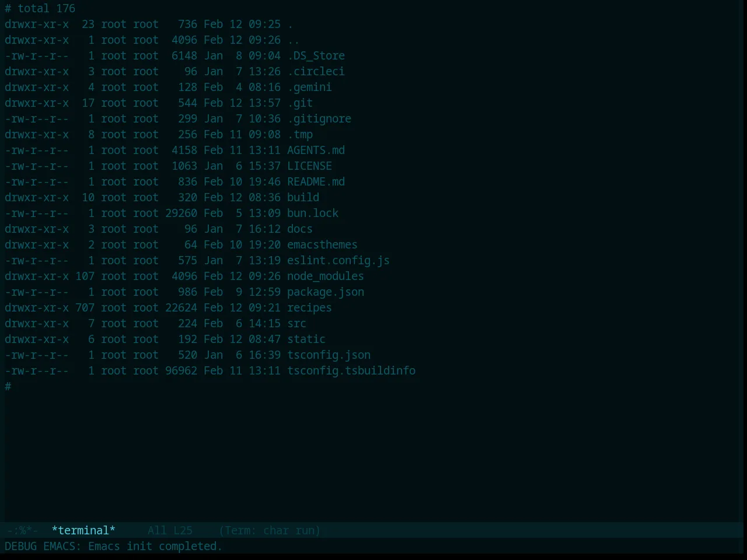The image size is (747, 560).
Task: Click the permissions on the package.json row
Action: click(x=37, y=292)
